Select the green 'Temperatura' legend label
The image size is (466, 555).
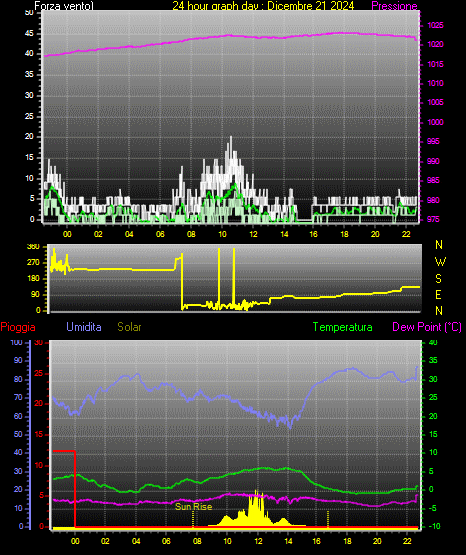(343, 327)
